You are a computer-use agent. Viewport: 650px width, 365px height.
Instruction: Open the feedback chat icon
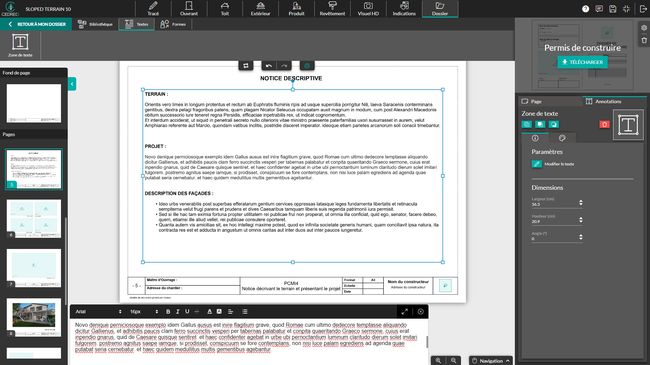click(x=599, y=9)
